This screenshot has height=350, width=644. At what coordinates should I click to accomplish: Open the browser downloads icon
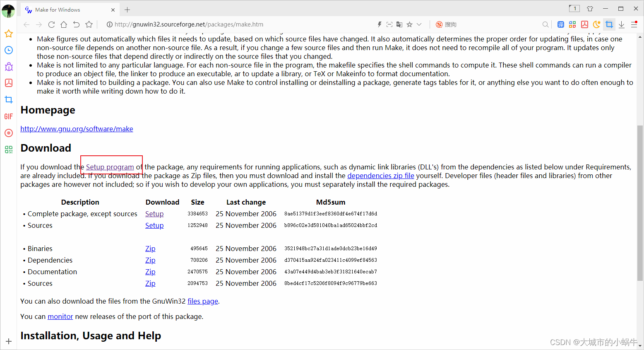621,25
